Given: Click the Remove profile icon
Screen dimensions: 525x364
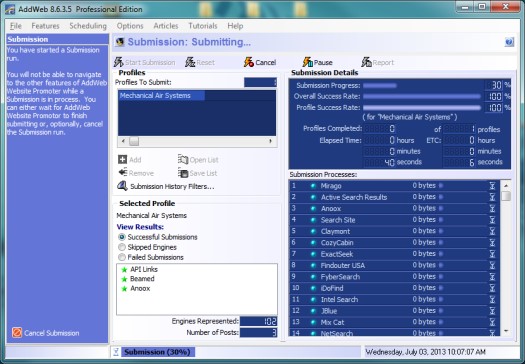Looking at the screenshot, I should (123, 172).
